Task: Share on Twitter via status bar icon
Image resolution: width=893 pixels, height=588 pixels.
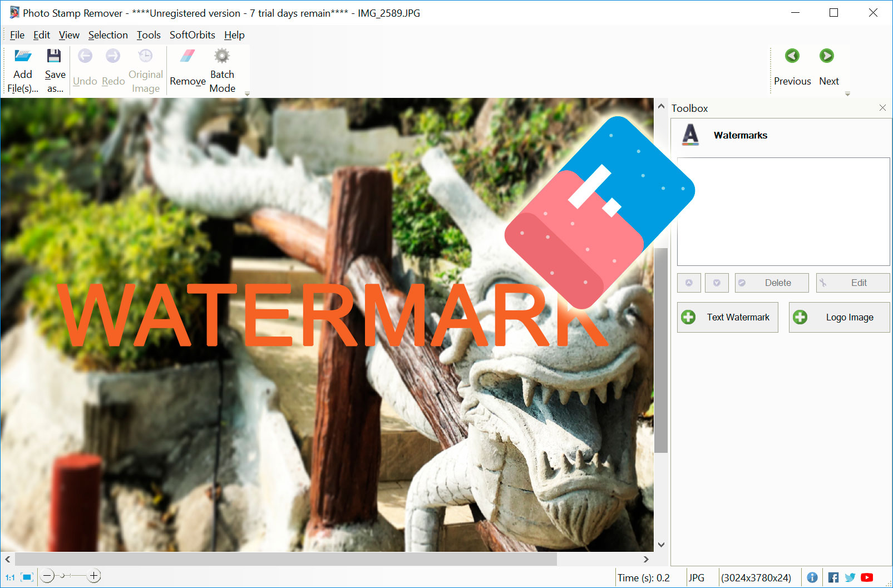Action: click(x=850, y=577)
